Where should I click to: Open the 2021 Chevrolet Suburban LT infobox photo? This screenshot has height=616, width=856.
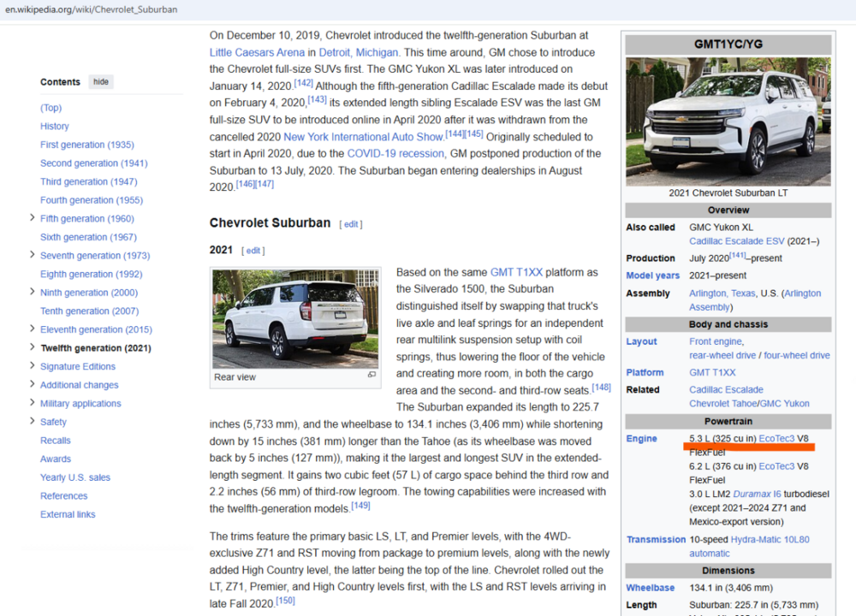click(728, 121)
